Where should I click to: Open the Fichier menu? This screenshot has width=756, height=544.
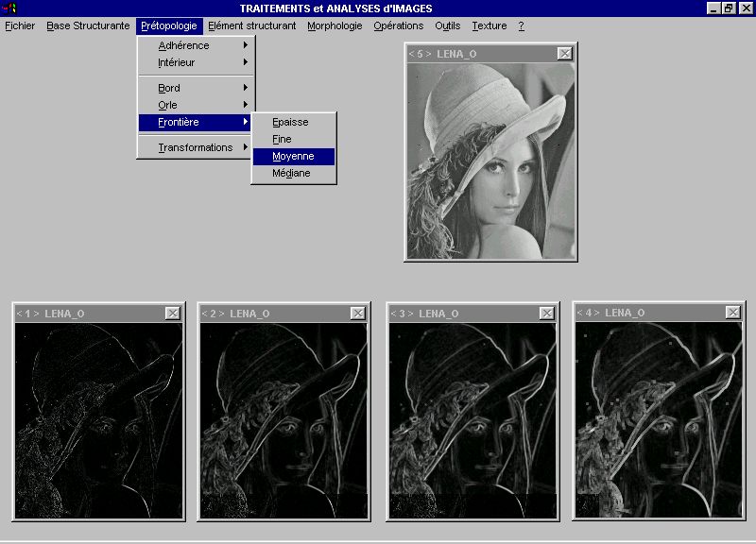click(20, 26)
